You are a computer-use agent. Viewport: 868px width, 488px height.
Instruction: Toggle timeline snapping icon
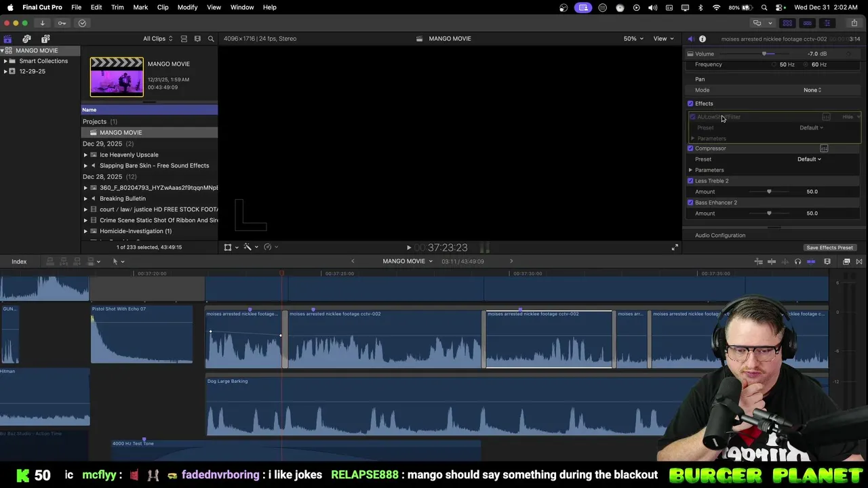811,262
